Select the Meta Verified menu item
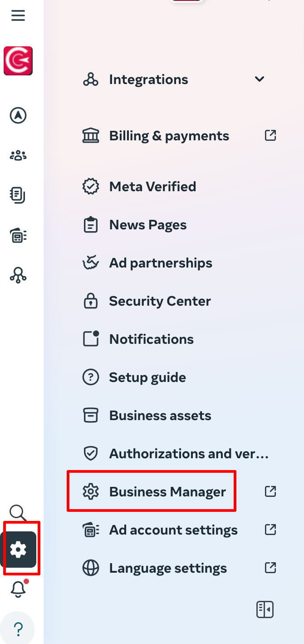 (152, 186)
